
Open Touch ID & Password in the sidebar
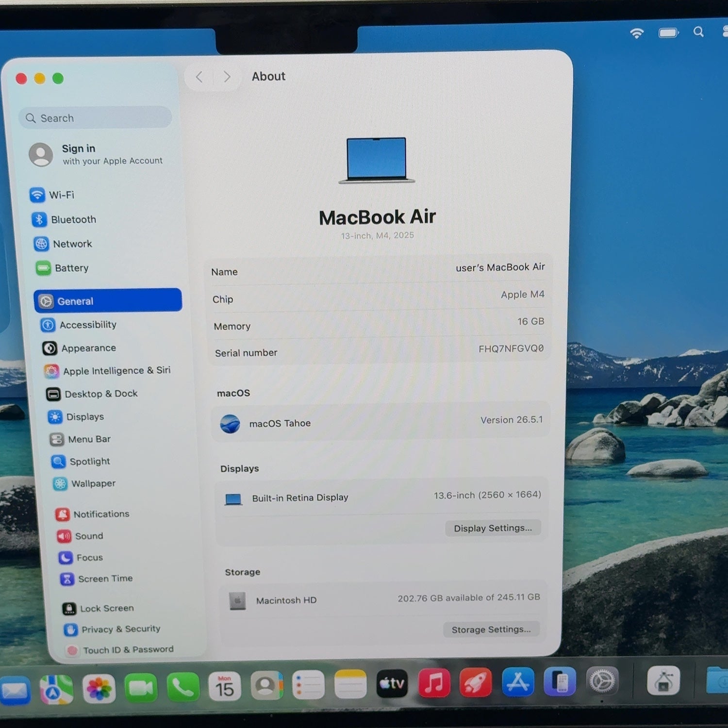click(x=120, y=649)
